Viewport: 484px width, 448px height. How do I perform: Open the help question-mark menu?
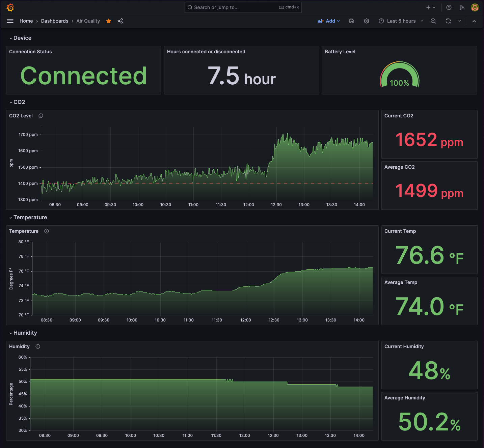(449, 7)
